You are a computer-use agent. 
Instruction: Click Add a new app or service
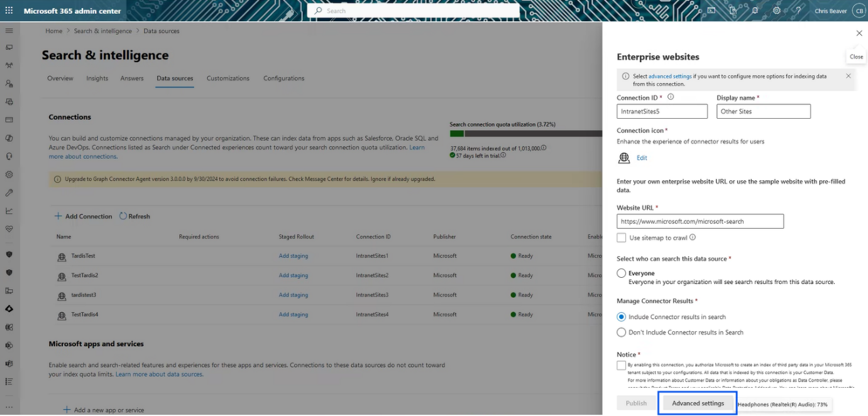(x=104, y=410)
